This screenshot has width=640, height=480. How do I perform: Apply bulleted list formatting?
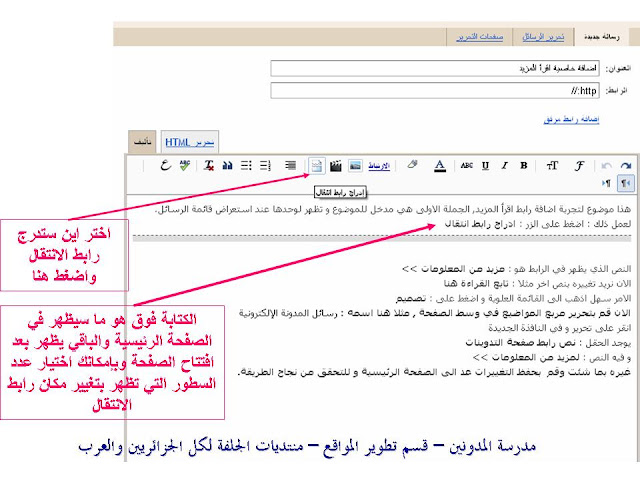click(246, 166)
